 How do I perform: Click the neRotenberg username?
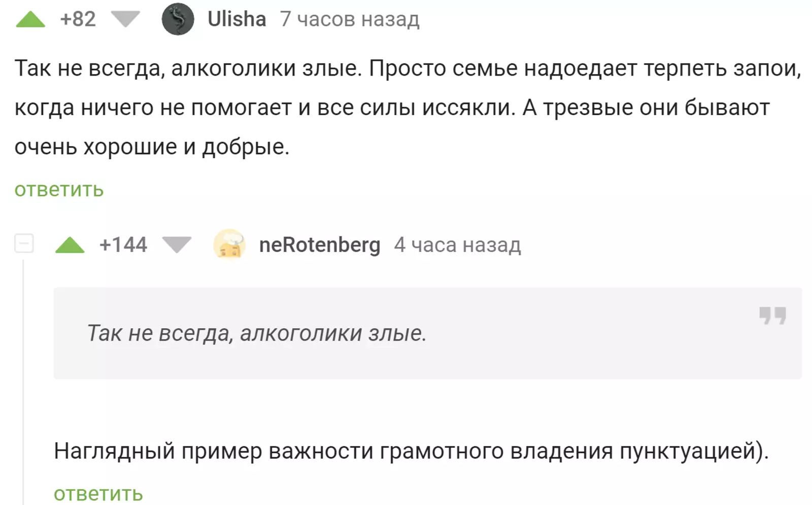pos(319,245)
